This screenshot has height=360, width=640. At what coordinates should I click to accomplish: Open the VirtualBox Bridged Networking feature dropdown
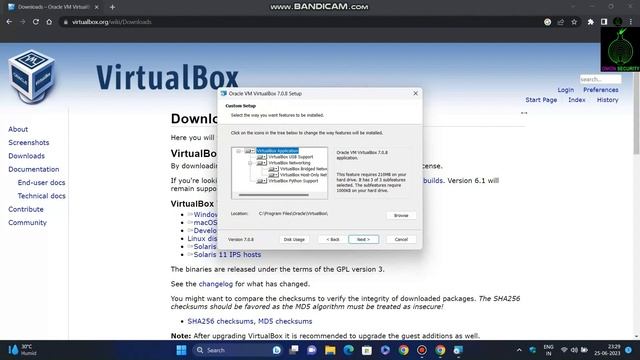pos(273,169)
